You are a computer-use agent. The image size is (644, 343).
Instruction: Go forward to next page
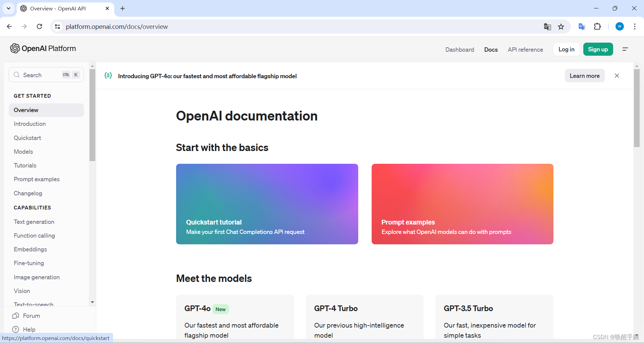pyautogui.click(x=24, y=27)
